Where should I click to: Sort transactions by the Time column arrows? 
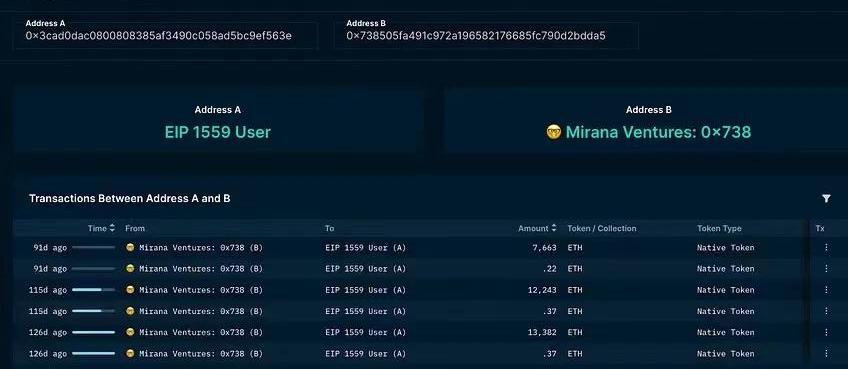click(x=112, y=228)
